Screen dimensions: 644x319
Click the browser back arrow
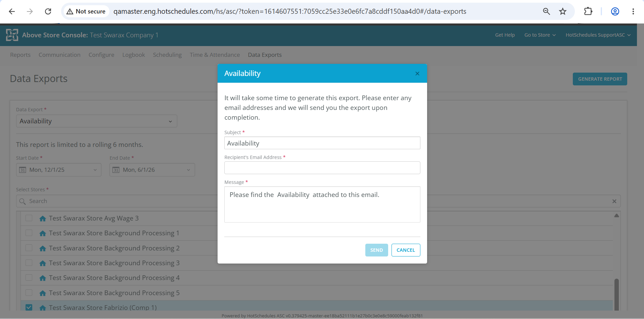[12, 11]
